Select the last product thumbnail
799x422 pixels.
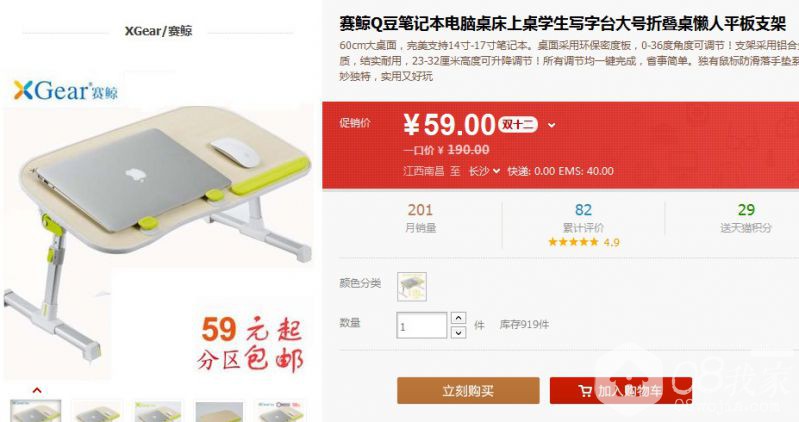[x=280, y=411]
